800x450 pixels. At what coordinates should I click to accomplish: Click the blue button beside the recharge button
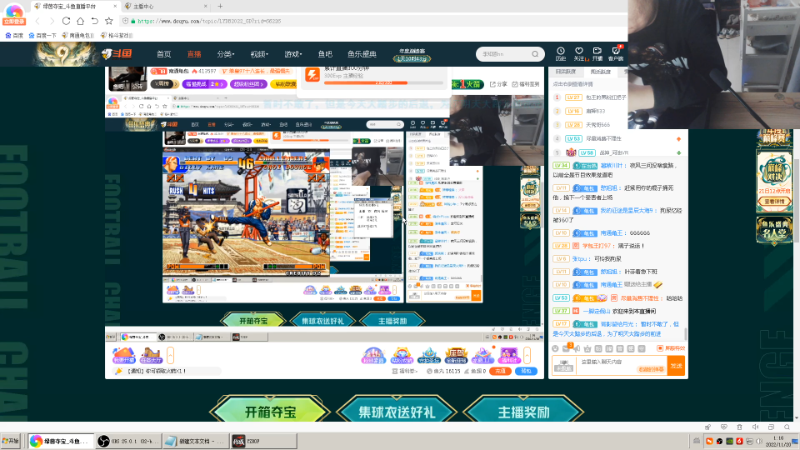click(526, 371)
